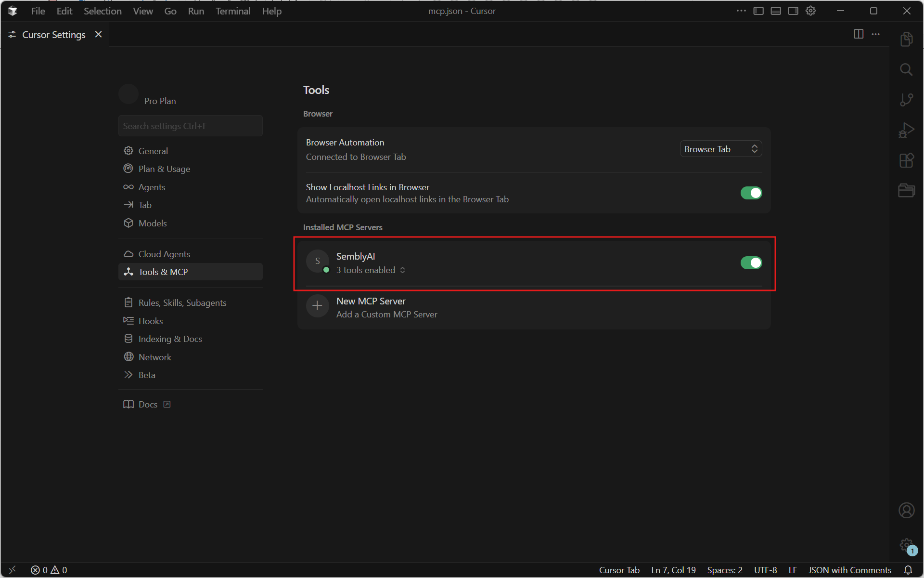Open the Extensions icon in the activity bar
The width and height of the screenshot is (924, 578).
(906, 160)
